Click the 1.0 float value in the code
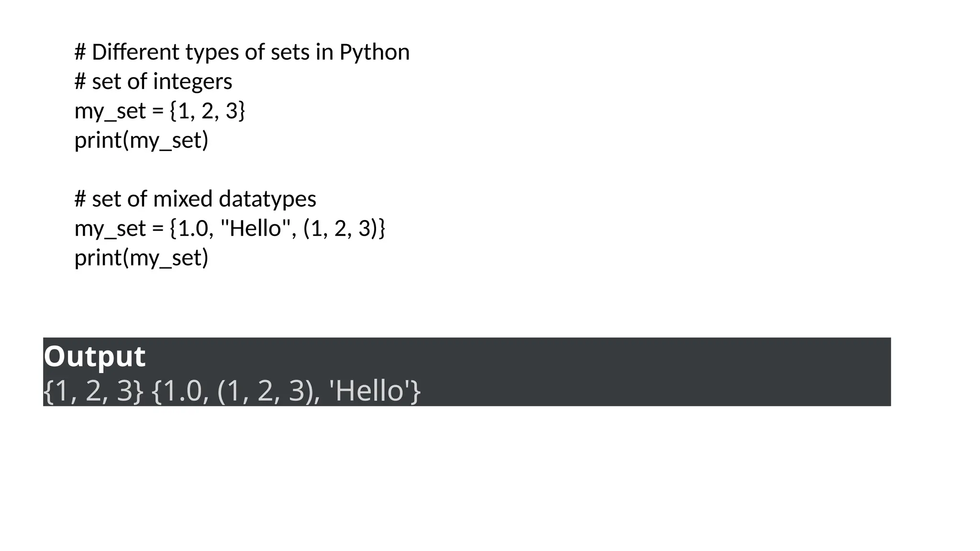 click(x=193, y=229)
